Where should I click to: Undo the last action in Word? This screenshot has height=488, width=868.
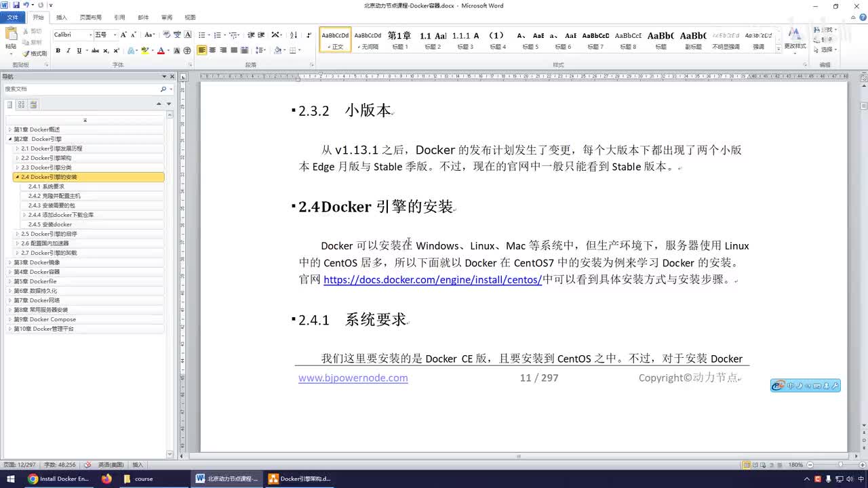click(26, 5)
